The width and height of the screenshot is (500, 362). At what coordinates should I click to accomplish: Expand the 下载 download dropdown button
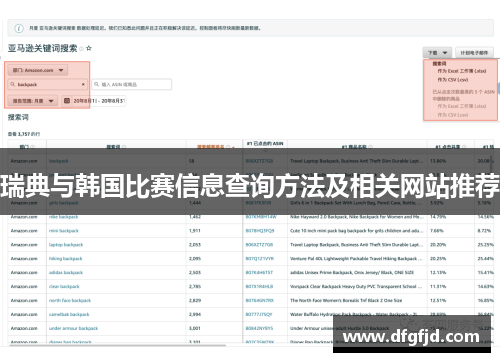tap(437, 53)
